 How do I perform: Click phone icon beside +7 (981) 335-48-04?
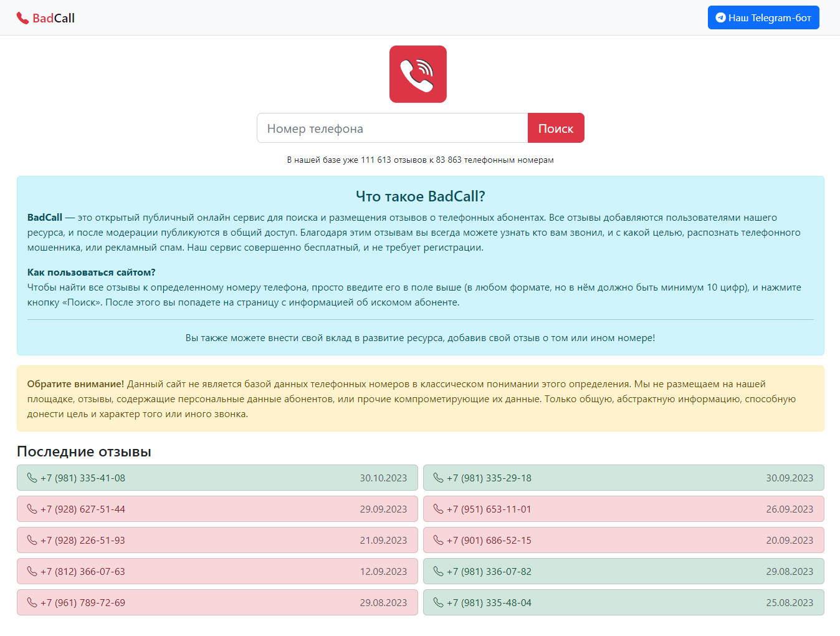tap(438, 602)
